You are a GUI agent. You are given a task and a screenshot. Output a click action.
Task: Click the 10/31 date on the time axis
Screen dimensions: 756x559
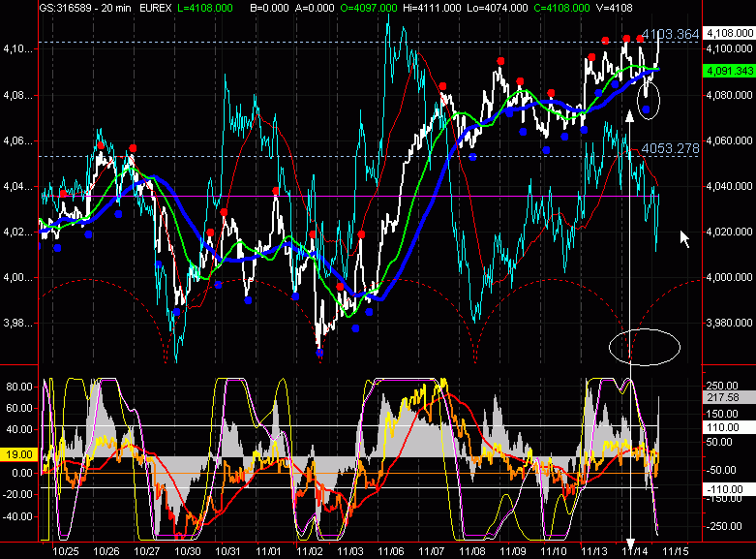pos(228,551)
